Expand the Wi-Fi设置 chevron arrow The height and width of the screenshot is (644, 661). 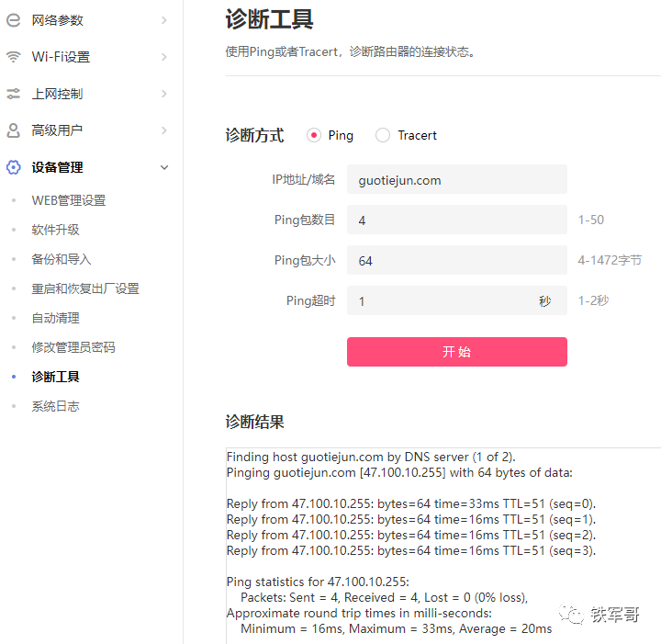(x=164, y=57)
